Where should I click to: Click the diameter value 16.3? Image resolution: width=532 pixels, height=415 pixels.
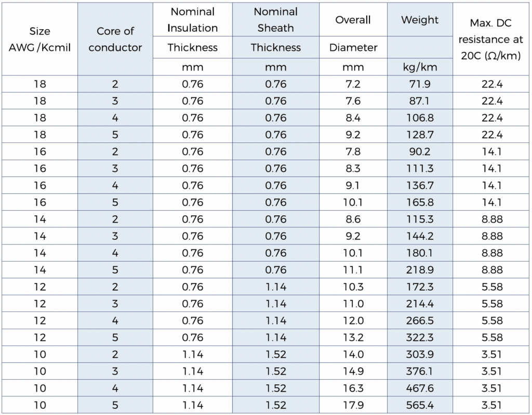pos(353,388)
